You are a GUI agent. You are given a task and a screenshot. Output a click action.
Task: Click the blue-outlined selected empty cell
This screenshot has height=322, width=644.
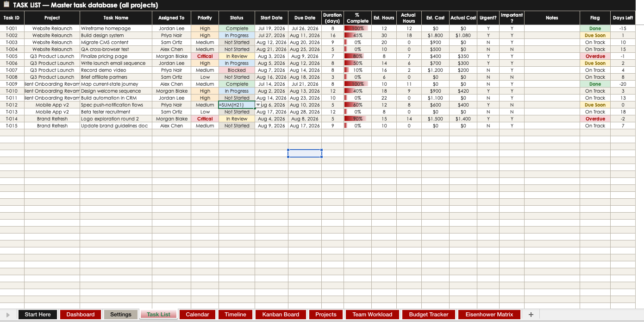point(305,153)
